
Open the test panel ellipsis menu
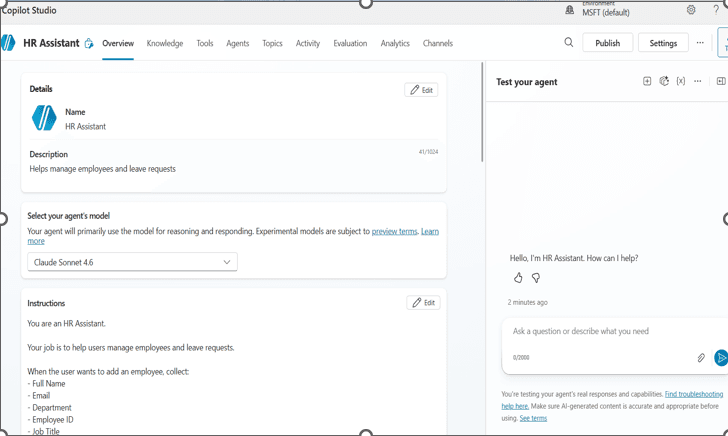(697, 81)
